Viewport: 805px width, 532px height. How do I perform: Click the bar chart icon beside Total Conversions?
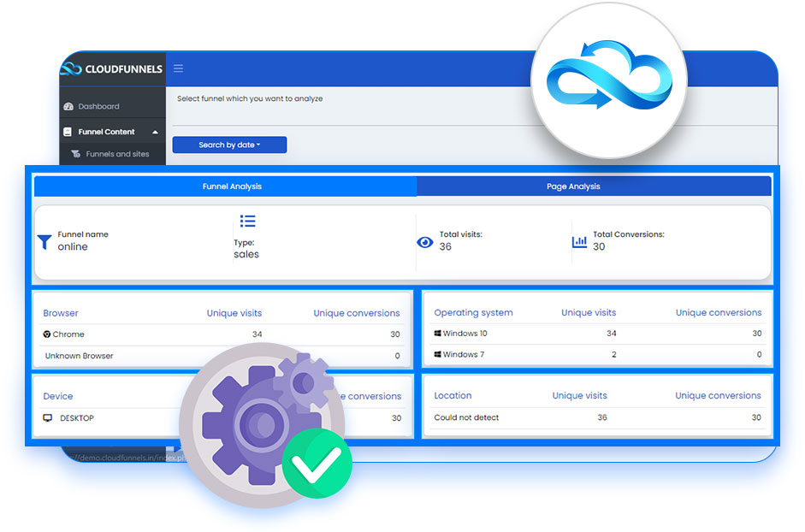[580, 241]
